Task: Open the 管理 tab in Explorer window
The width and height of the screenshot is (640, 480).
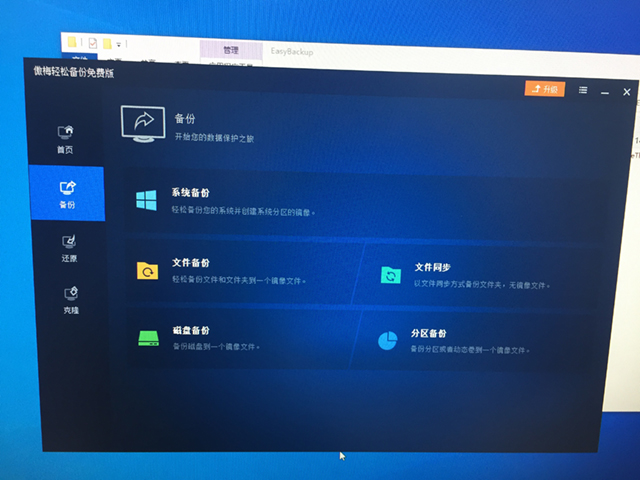Action: [x=231, y=50]
